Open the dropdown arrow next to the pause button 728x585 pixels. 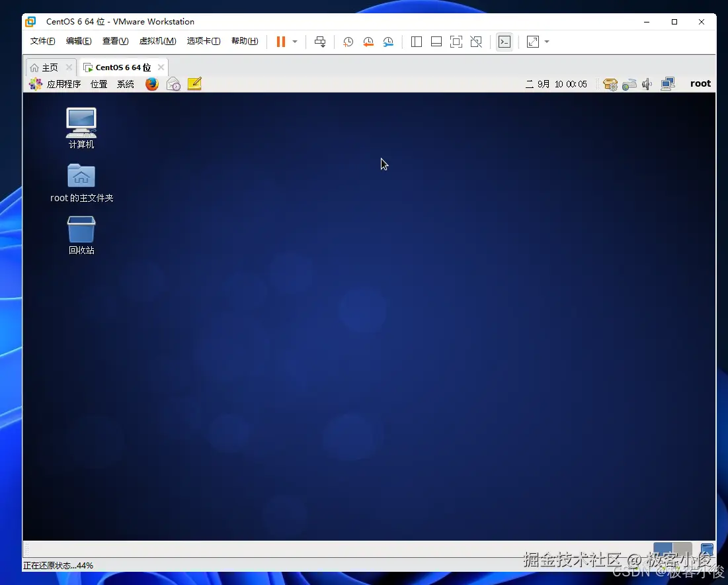pyautogui.click(x=295, y=42)
